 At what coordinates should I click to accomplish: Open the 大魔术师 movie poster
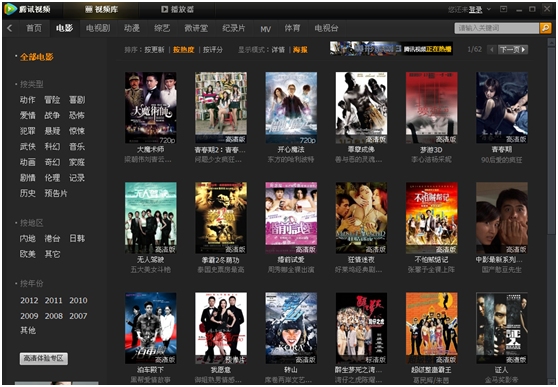pyautogui.click(x=151, y=108)
